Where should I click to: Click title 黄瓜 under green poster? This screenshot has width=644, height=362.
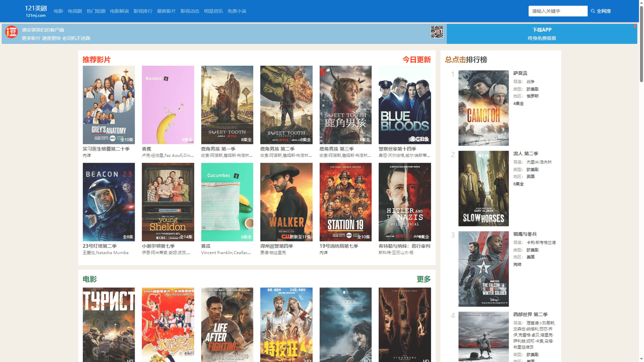click(x=206, y=246)
